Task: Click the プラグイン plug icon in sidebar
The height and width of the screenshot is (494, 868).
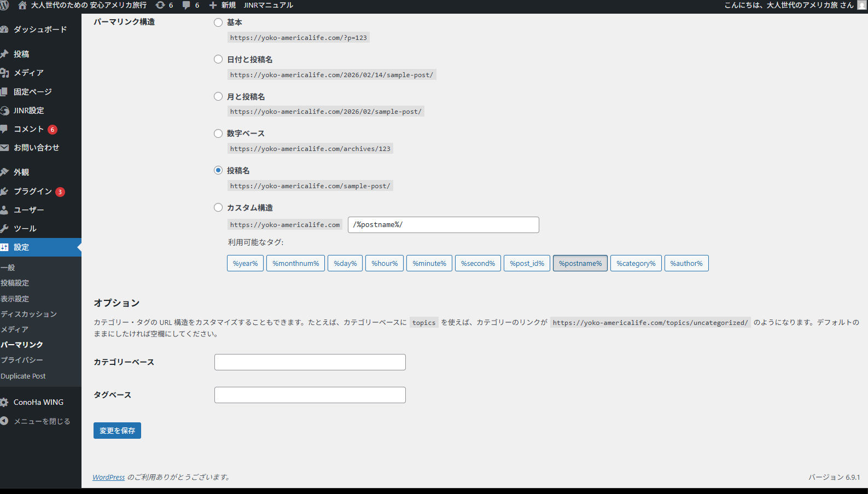Action: [4, 191]
